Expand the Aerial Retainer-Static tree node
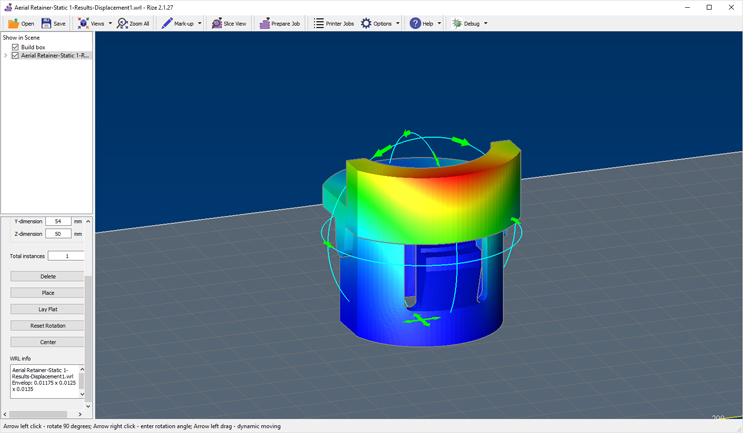Screen dimensions: 743x433 click(x=6, y=56)
